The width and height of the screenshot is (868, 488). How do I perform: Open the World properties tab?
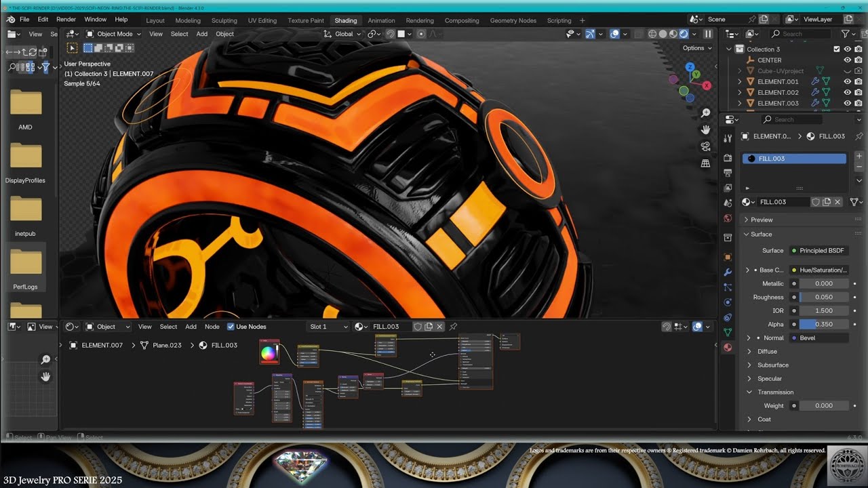[728, 218]
